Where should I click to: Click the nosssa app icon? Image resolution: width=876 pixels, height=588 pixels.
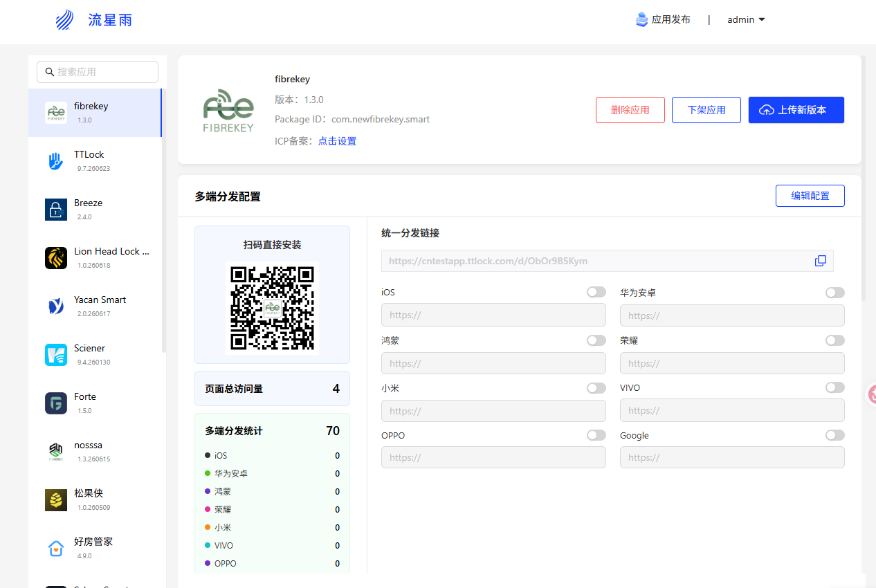click(56, 452)
